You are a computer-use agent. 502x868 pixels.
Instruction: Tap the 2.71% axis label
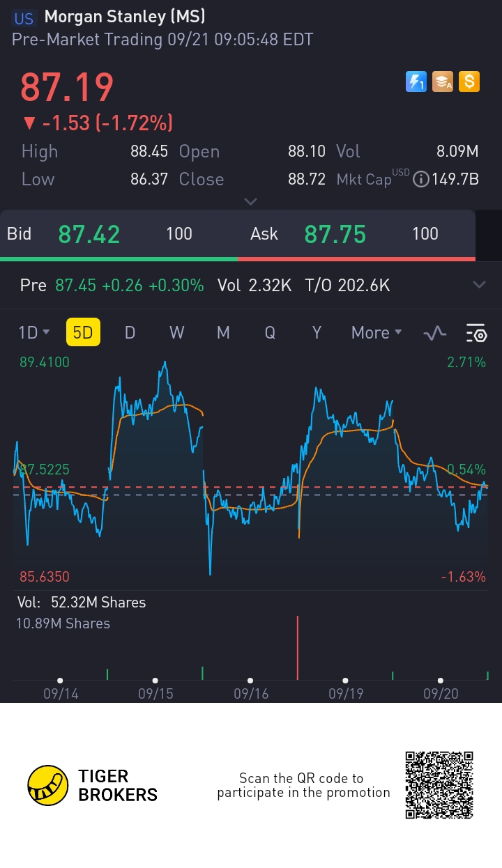point(467,362)
